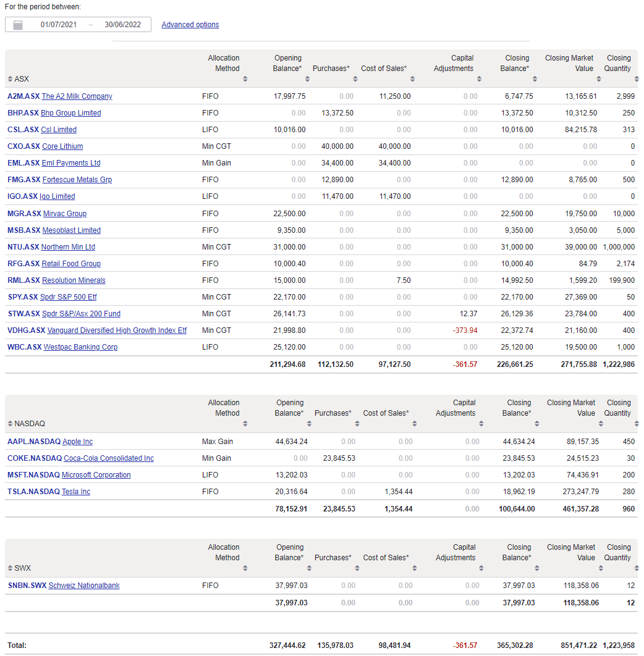Image resolution: width=644 pixels, height=656 pixels.
Task: Open Spdr S&P 500 Etf holding
Action: (x=68, y=297)
